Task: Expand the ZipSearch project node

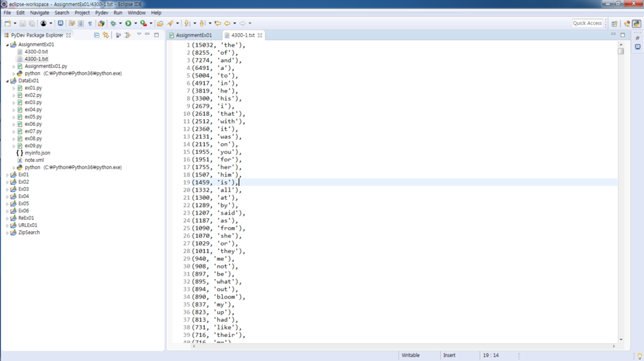Action: pyautogui.click(x=7, y=232)
